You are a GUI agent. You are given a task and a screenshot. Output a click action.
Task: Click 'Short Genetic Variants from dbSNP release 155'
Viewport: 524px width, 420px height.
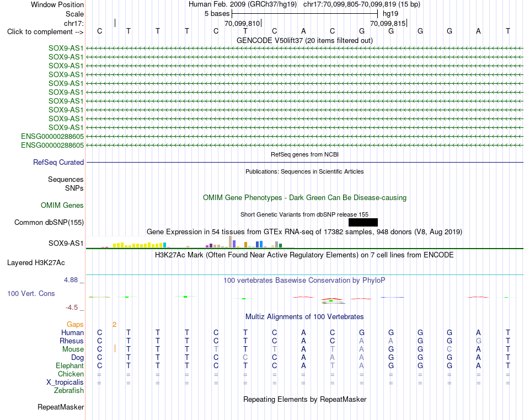pos(304,214)
